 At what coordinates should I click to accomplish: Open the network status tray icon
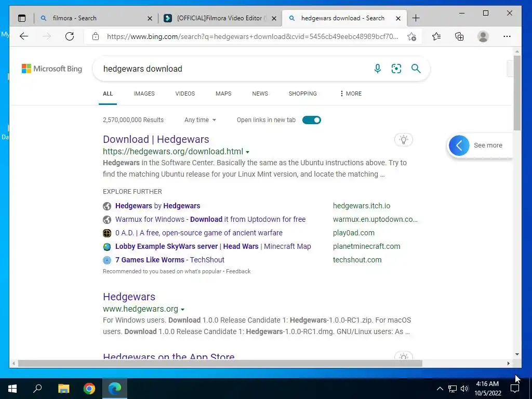point(453,389)
